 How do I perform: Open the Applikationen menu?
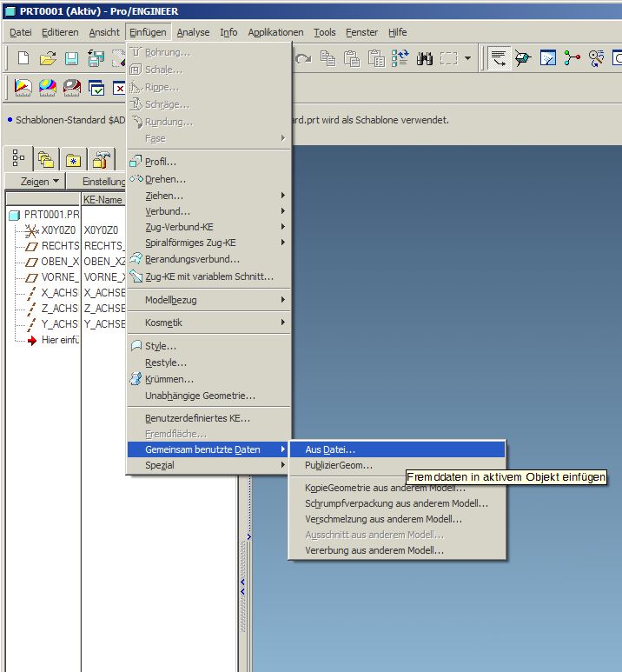(x=275, y=32)
